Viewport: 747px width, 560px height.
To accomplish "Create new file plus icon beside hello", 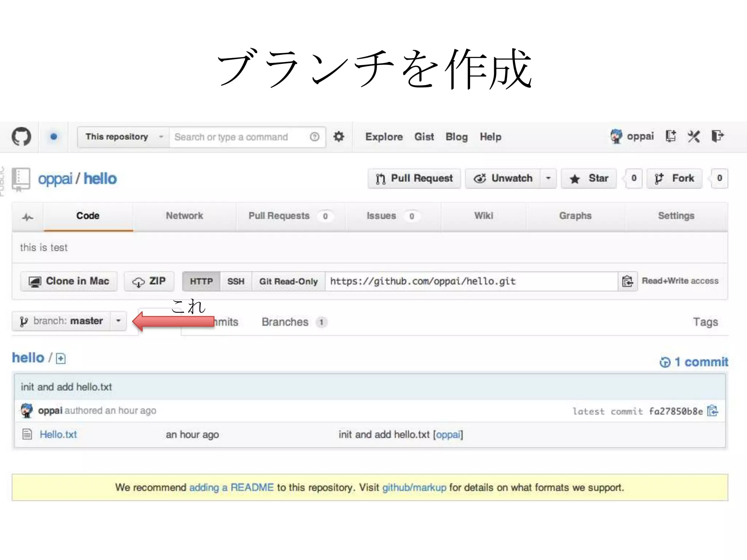I will [x=61, y=359].
